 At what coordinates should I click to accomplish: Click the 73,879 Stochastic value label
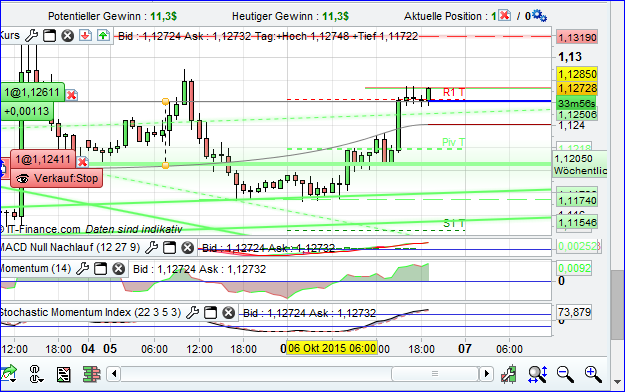pyautogui.click(x=574, y=312)
